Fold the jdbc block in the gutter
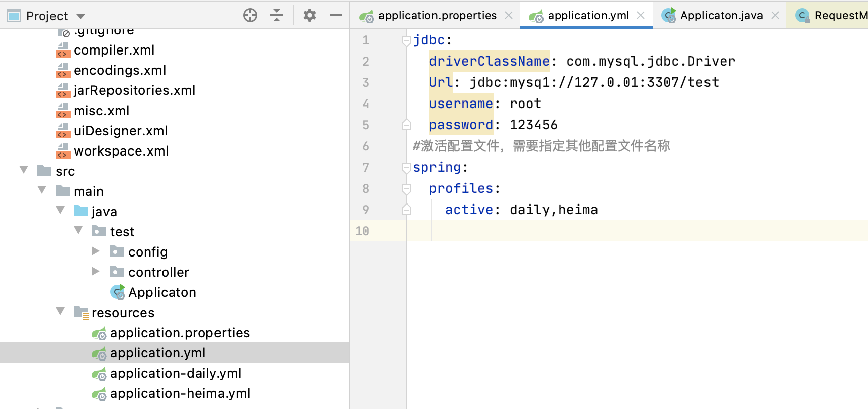Screen dimensions: 868x409 coord(407,40)
